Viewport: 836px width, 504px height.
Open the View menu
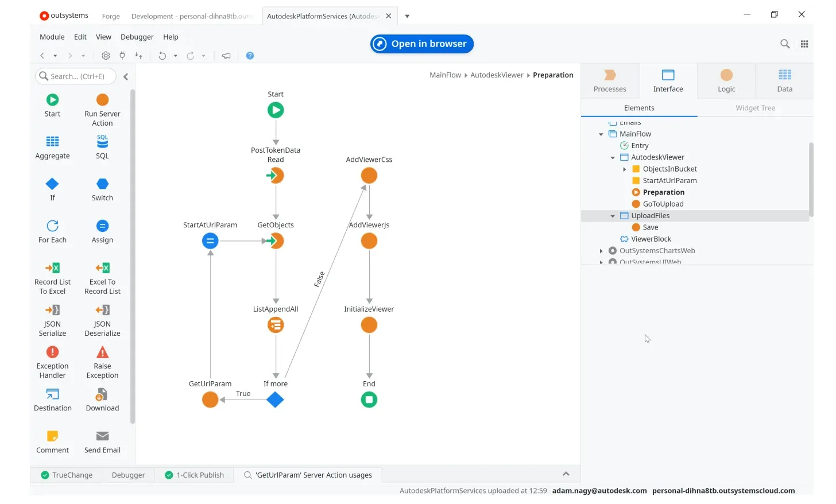tap(103, 37)
